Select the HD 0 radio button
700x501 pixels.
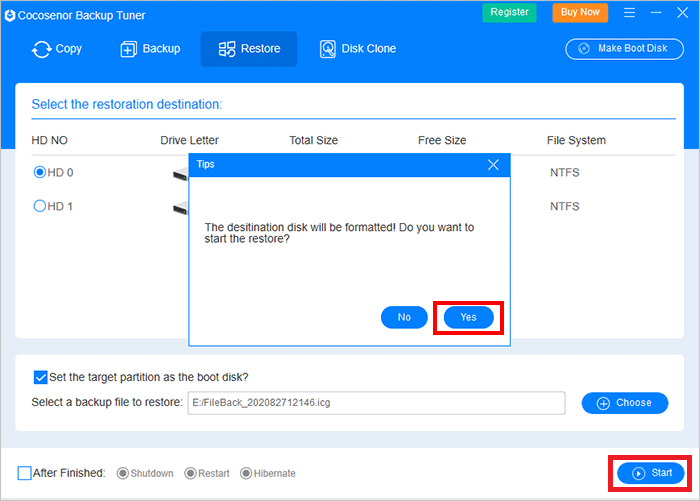40,172
